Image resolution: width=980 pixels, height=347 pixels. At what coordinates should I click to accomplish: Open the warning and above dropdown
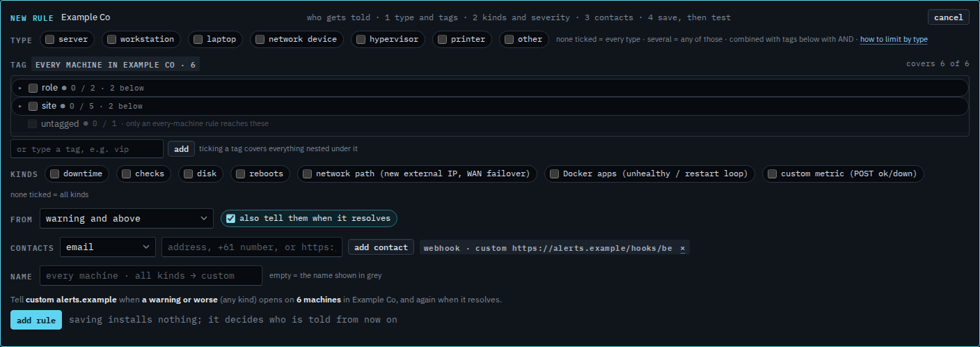[x=127, y=219]
